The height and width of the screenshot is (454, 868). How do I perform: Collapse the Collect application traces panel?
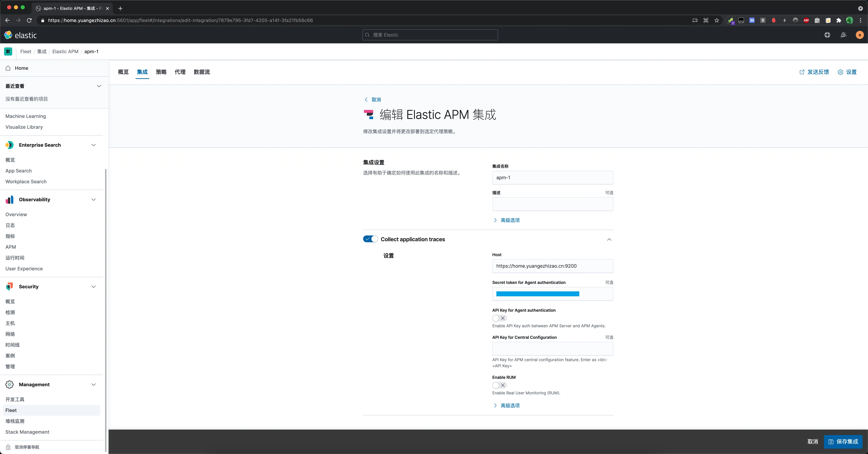tap(609, 240)
